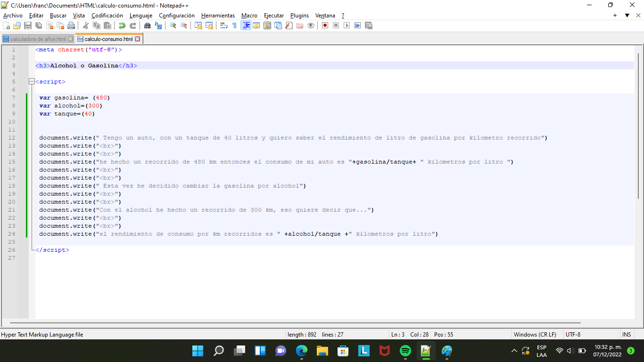Start macro recording with the red circle
Viewport: 644px width, 362px height.
325,25
